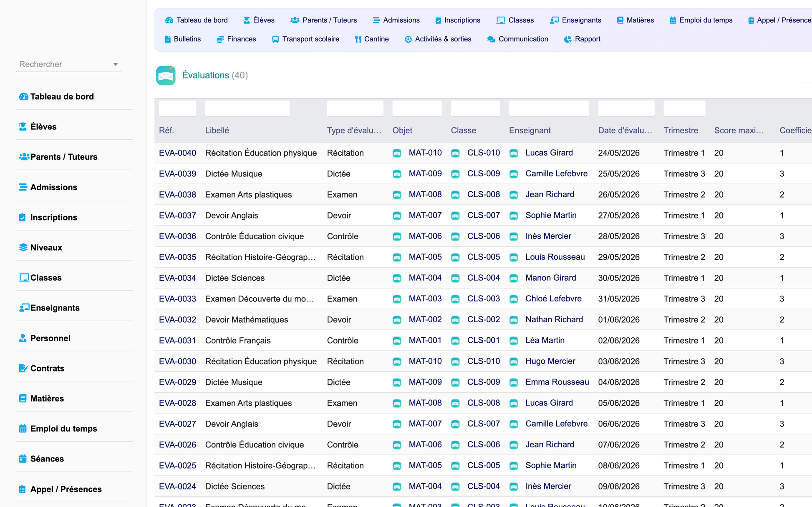Screen dimensions: 812x507
Task: Click the Tableau de bord sidebar icon
Action: click(x=23, y=96)
